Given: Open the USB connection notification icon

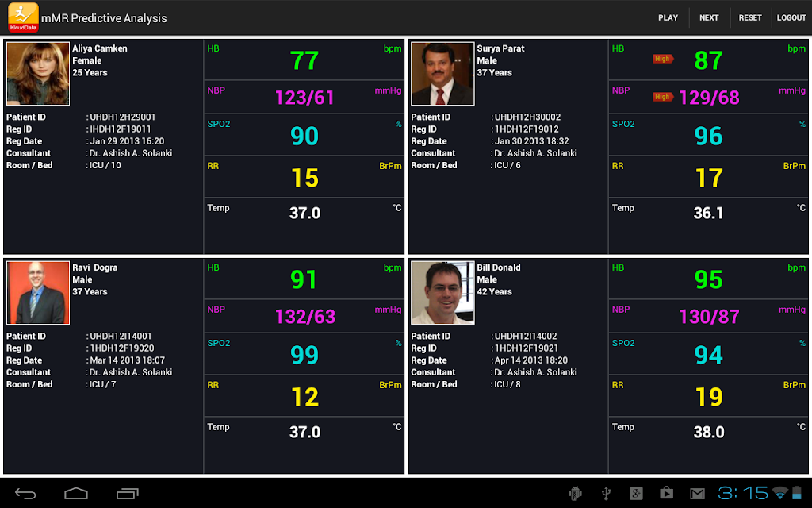Looking at the screenshot, I should pyautogui.click(x=606, y=494).
